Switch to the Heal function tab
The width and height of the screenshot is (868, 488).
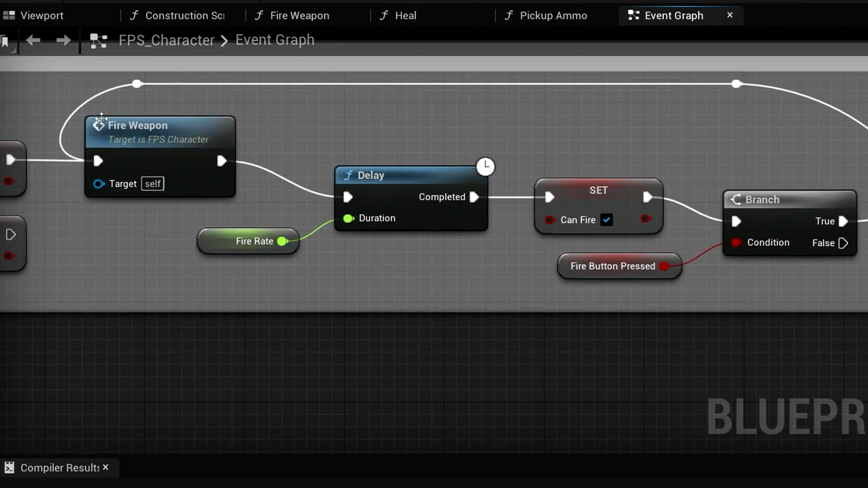coord(406,15)
